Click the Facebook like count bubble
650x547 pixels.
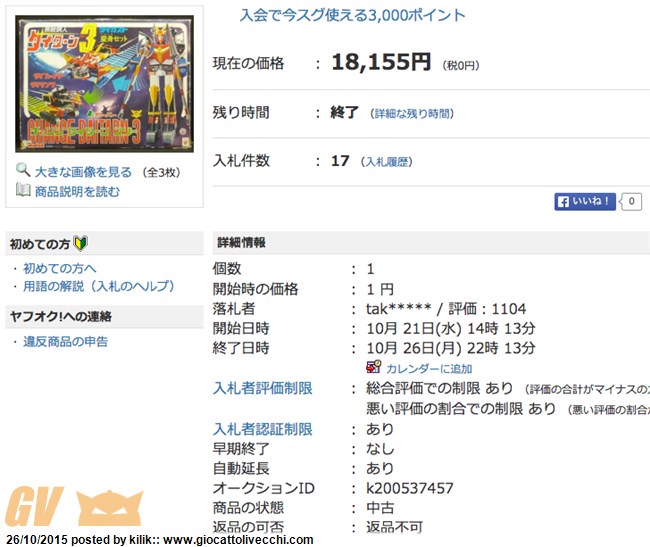point(631,202)
